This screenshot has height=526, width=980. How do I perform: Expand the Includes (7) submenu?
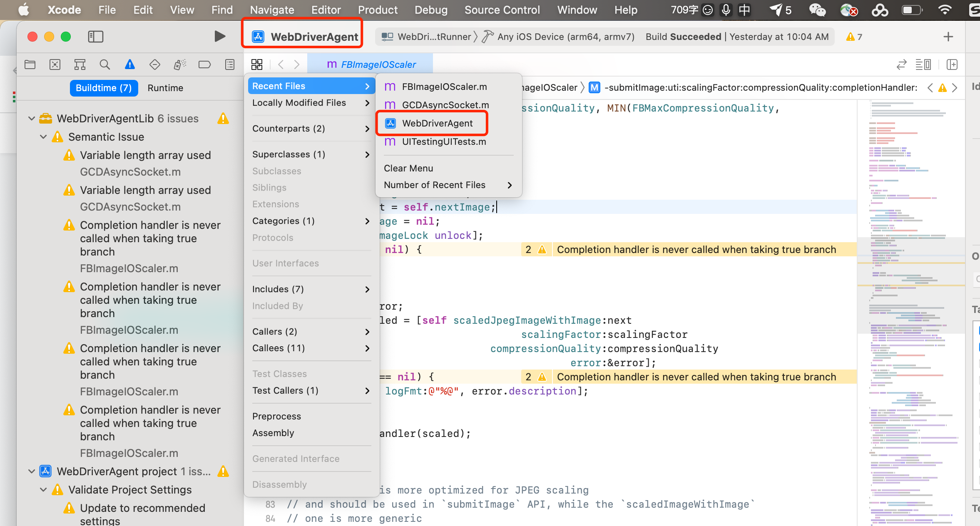[311, 289]
